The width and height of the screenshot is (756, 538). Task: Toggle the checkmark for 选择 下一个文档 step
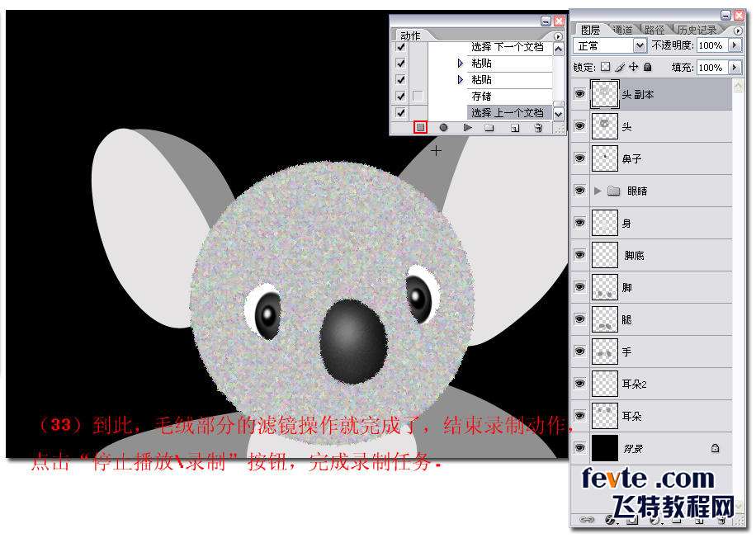click(400, 47)
